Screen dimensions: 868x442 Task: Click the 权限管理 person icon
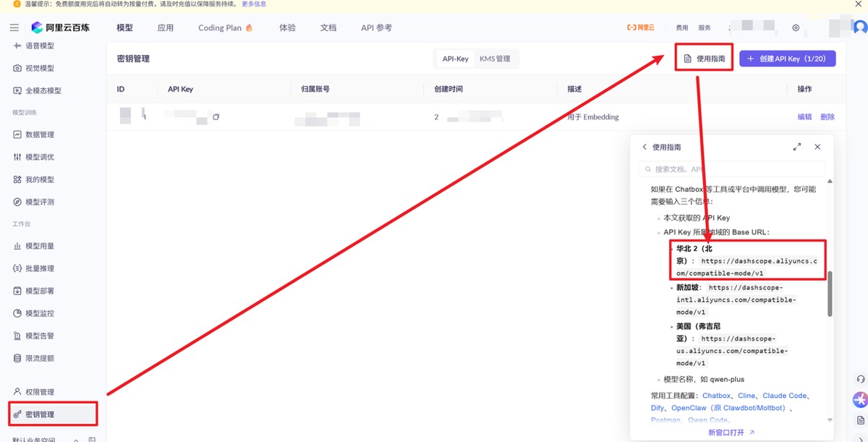[x=17, y=392]
